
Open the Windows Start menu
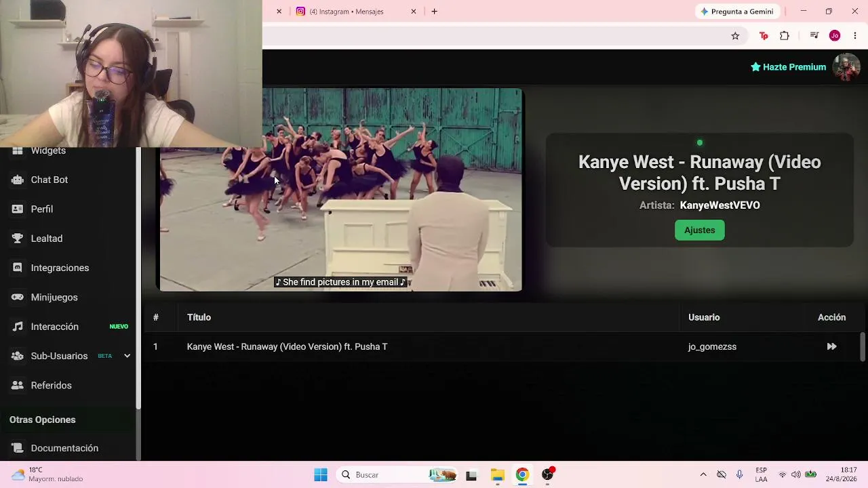click(321, 474)
